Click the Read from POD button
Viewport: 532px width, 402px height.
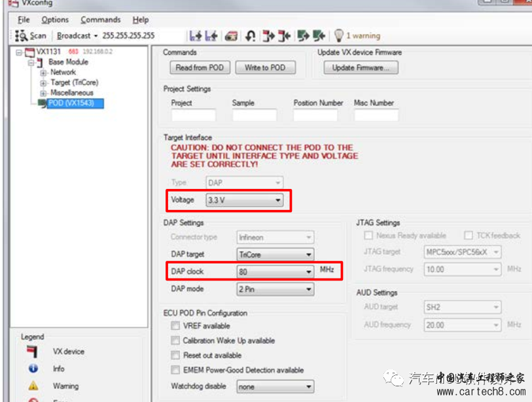[x=200, y=67]
